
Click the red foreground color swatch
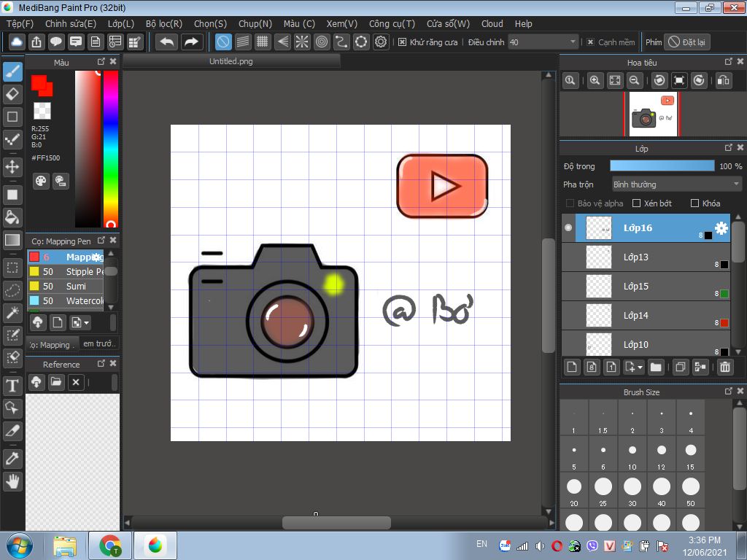coord(39,82)
